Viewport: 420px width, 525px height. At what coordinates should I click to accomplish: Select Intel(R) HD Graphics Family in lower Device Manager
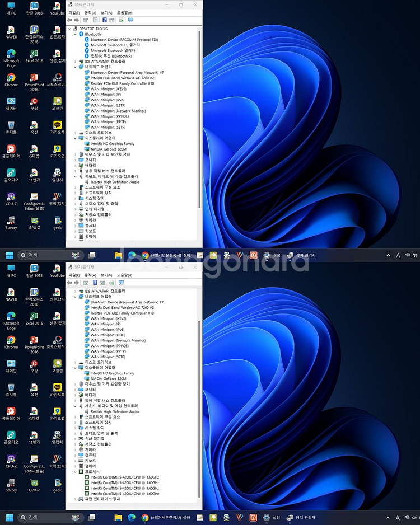point(112,373)
